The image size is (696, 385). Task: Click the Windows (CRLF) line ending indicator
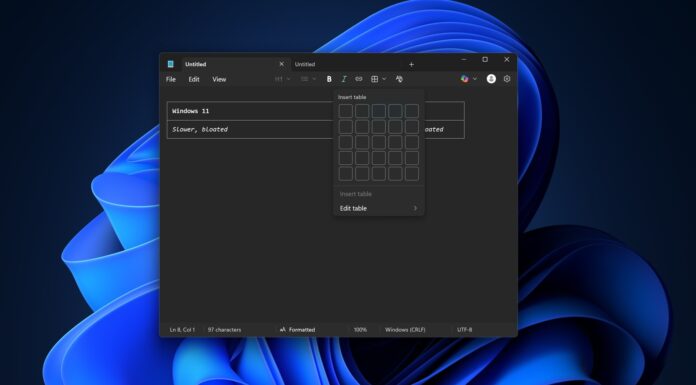[405, 330]
